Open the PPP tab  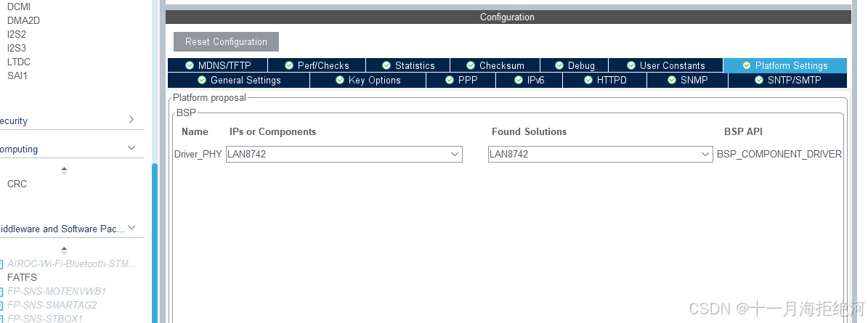click(x=461, y=80)
